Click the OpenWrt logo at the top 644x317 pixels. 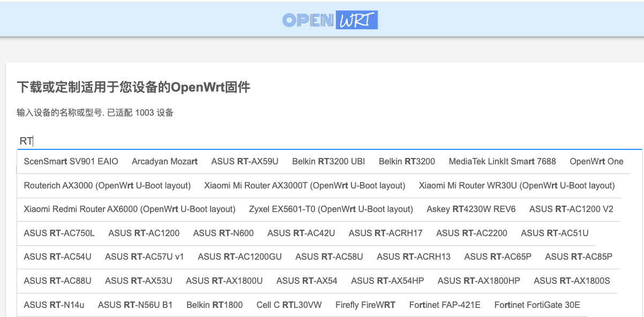[329, 19]
